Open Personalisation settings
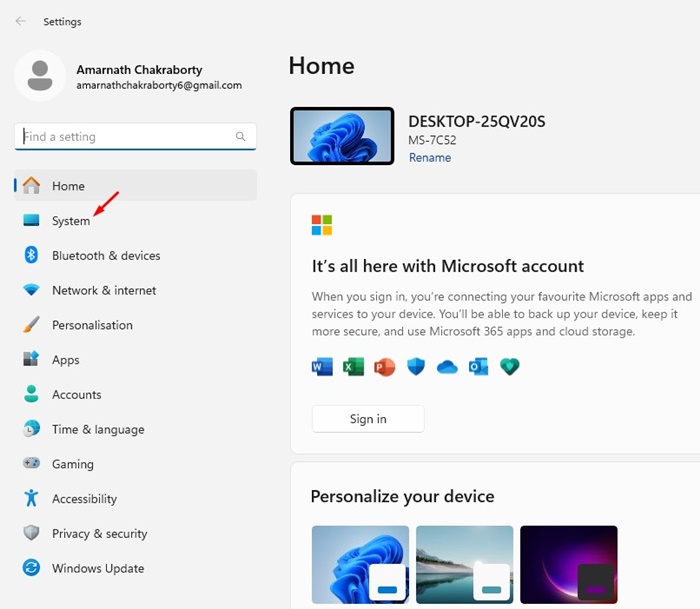Viewport: 700px width, 609px height. [136, 325]
